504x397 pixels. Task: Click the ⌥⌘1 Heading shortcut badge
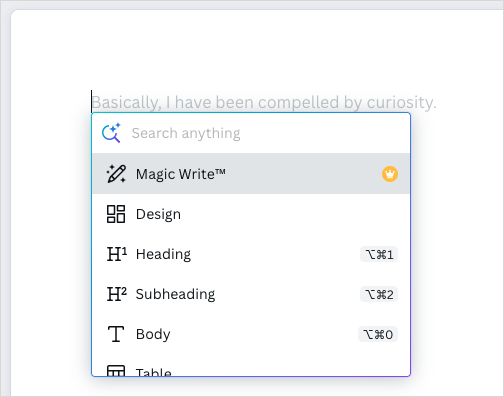(379, 254)
